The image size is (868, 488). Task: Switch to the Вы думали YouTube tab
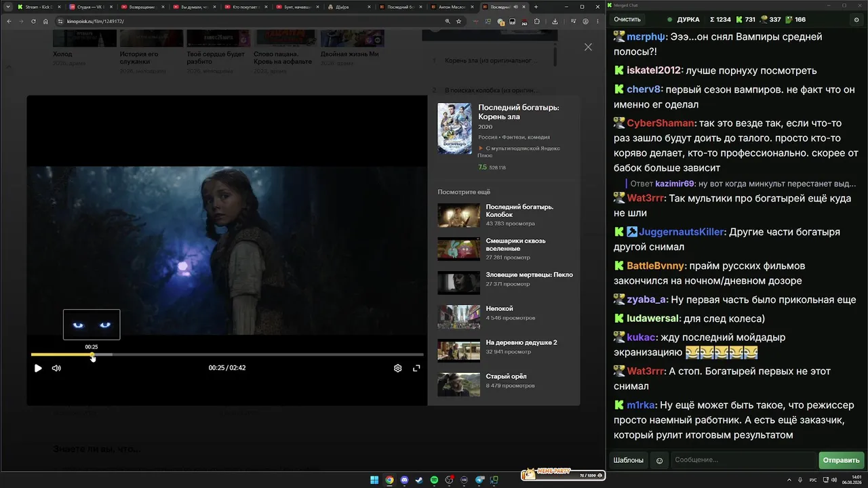click(194, 7)
